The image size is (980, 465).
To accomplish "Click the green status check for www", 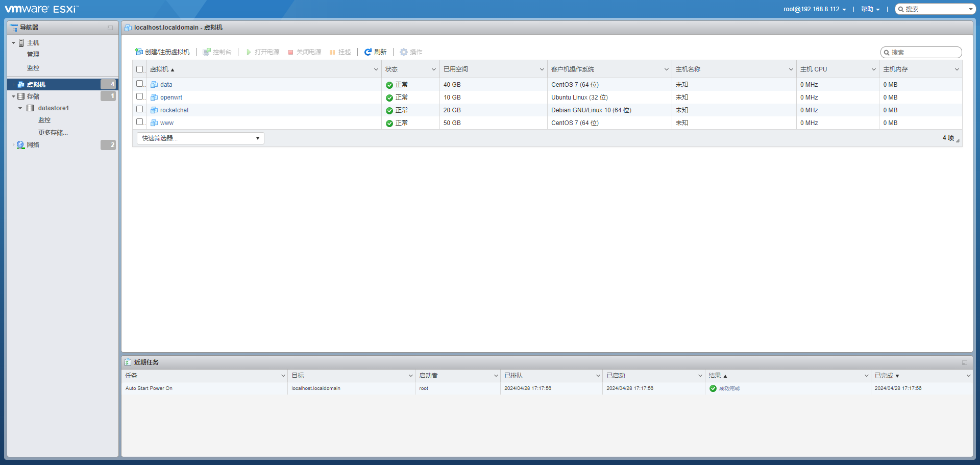I will tap(389, 124).
